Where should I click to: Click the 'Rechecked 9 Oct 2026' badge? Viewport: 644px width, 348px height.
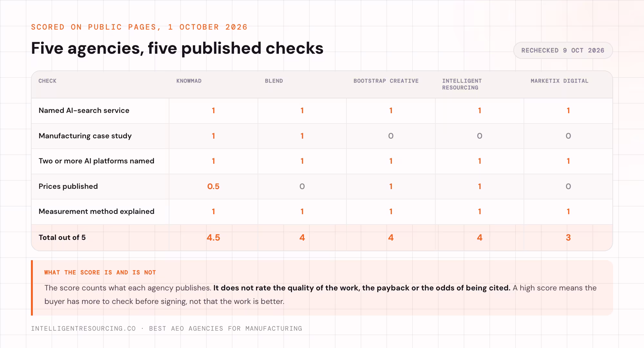563,50
